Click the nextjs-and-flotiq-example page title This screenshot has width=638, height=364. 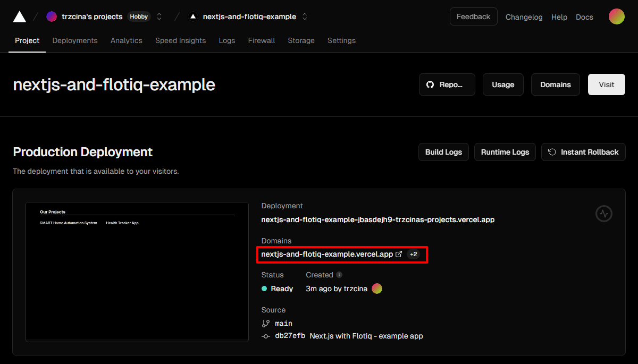click(114, 84)
